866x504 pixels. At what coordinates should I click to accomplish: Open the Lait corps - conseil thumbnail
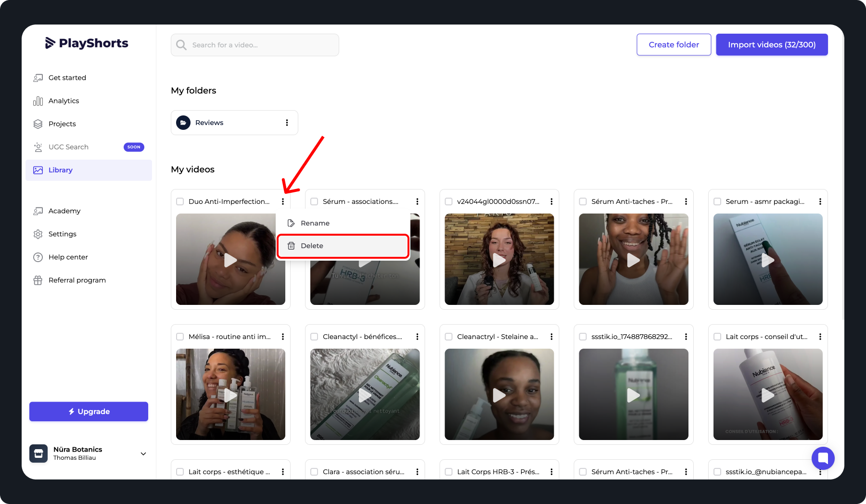tap(768, 394)
